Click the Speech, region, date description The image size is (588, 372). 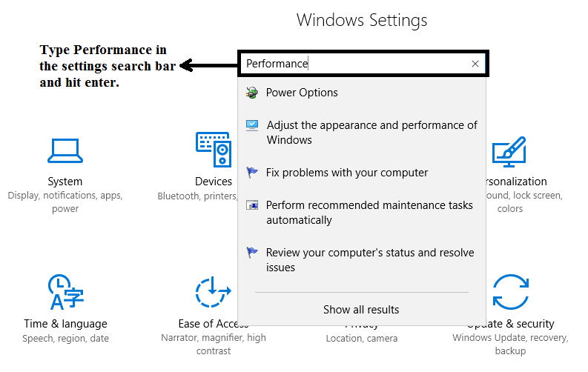(x=66, y=339)
